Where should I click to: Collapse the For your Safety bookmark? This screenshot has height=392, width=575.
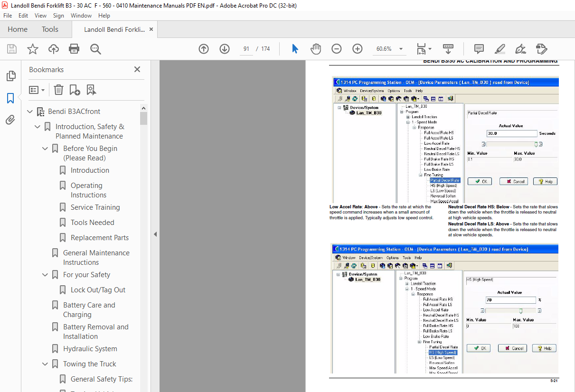pyautogui.click(x=46, y=275)
